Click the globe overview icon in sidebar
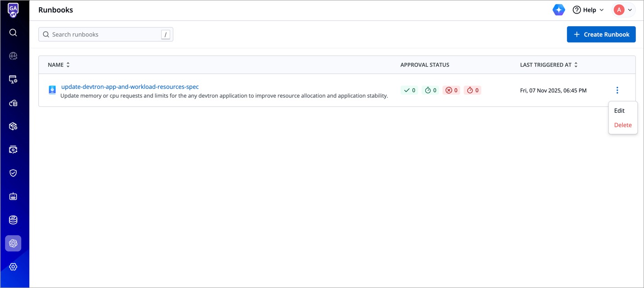 (x=13, y=56)
